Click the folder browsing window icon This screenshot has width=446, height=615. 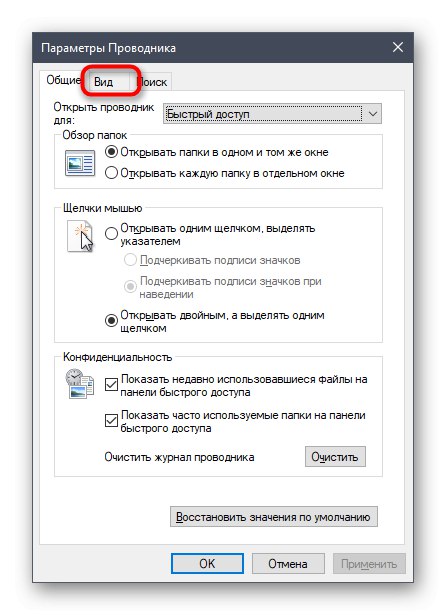[x=80, y=163]
